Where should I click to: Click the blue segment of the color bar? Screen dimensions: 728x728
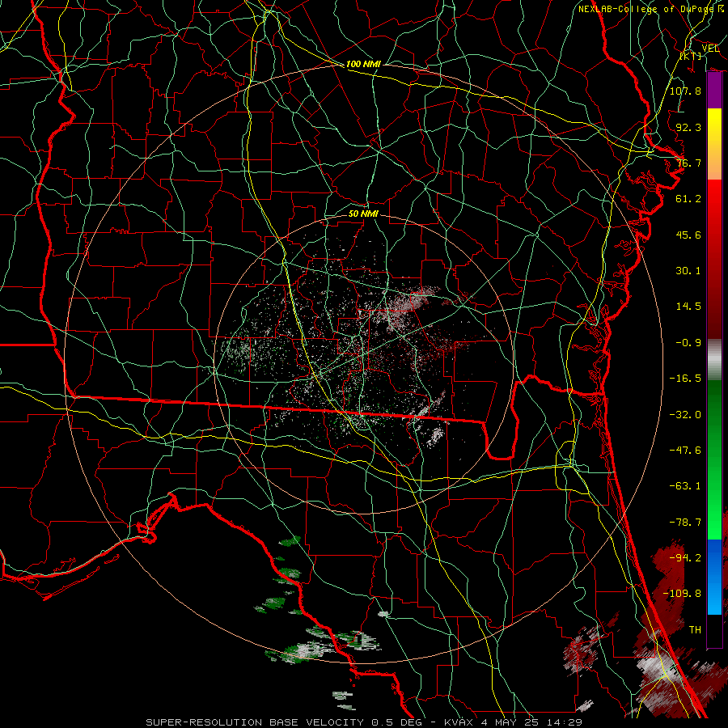[714, 577]
